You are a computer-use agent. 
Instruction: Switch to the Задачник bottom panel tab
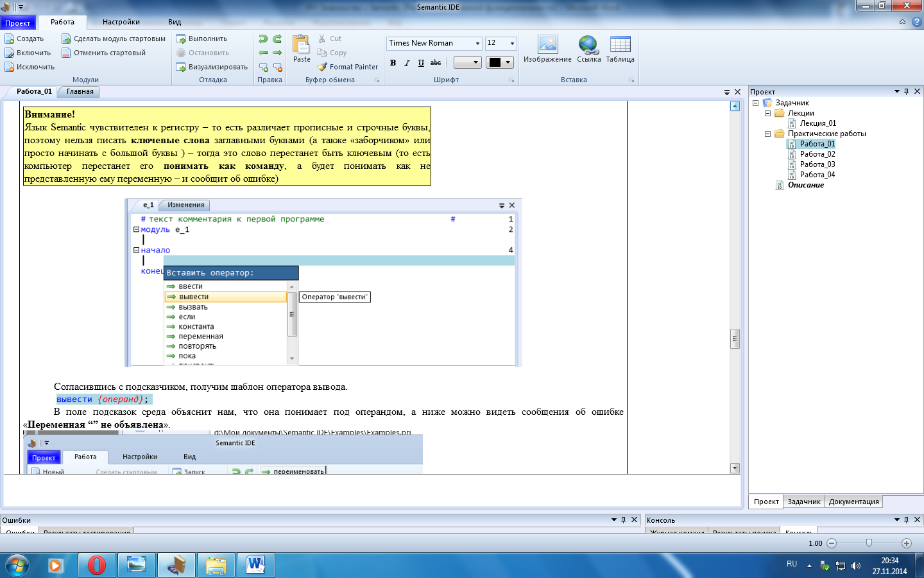pyautogui.click(x=803, y=502)
